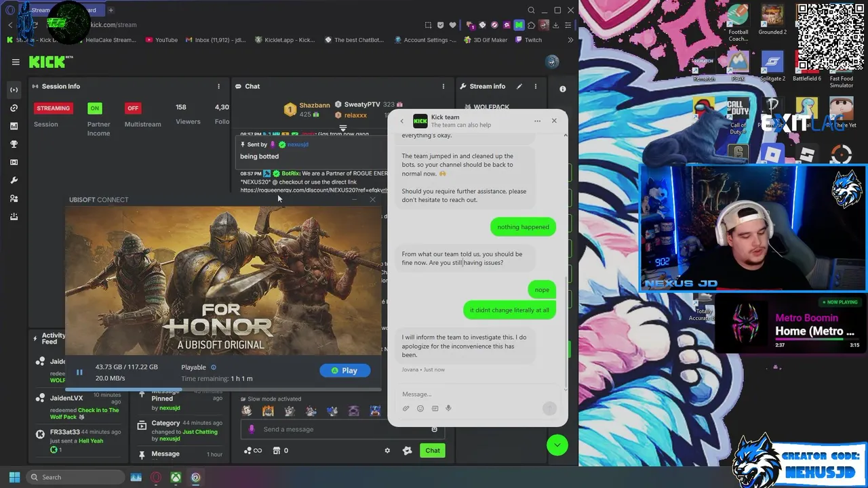Open the wrench settings icon in Kick sidebar
This screenshot has width=868, height=488.
coord(14,180)
